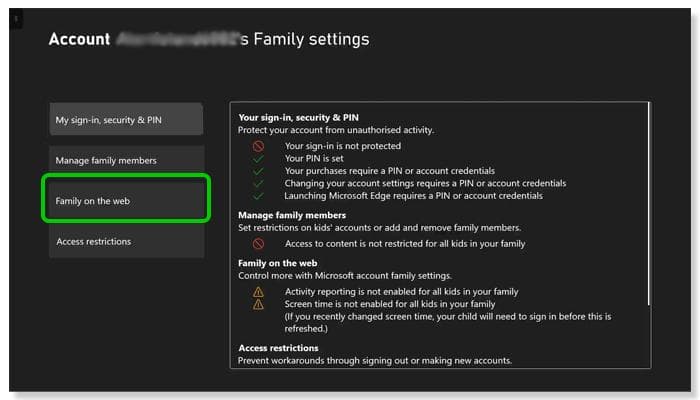Click the text 'Your PIN is set'
This screenshot has width=700, height=400.
pos(314,158)
